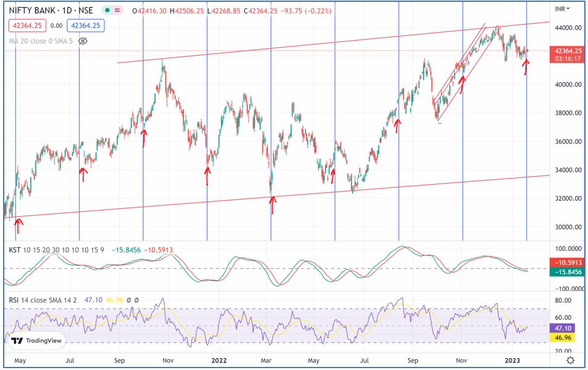This screenshot has width=588, height=370.
Task: Show the hidden MA 20 indicator via eye icon
Action: (x=83, y=41)
